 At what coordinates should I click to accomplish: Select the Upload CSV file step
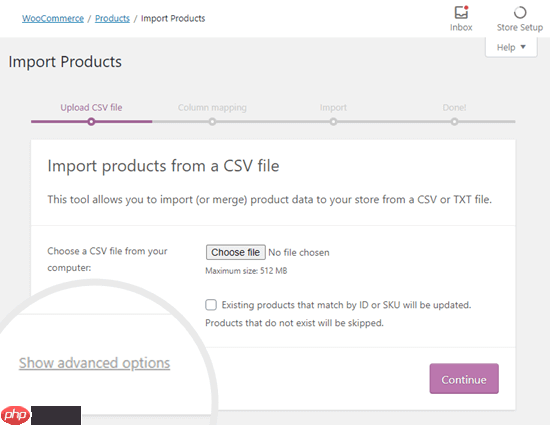pyautogui.click(x=91, y=107)
